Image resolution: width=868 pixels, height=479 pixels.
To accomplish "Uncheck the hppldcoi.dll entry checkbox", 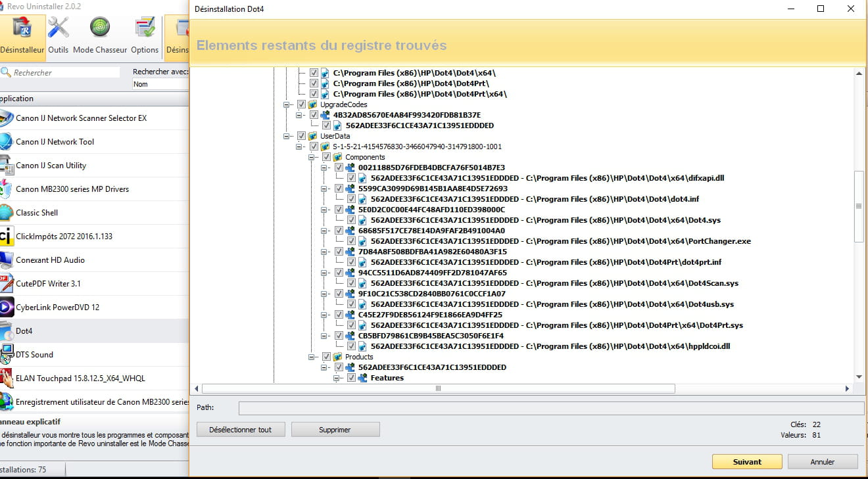I will click(x=351, y=346).
